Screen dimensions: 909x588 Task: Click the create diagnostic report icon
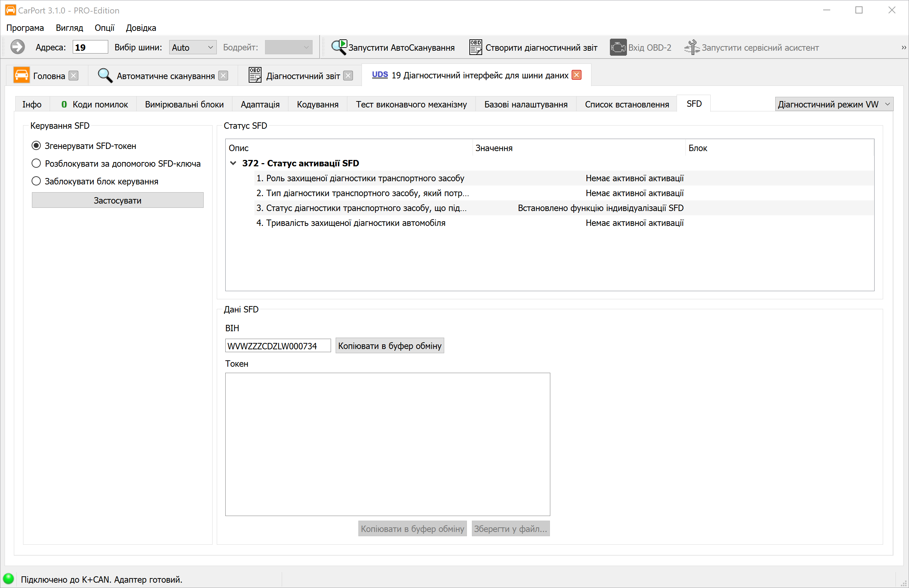coord(475,48)
